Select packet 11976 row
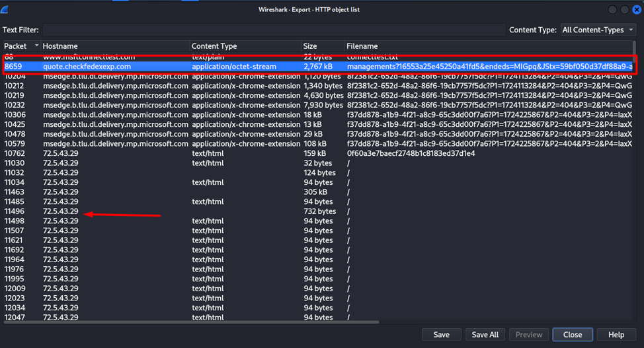Image resolution: width=644 pixels, height=348 pixels. [x=318, y=269]
